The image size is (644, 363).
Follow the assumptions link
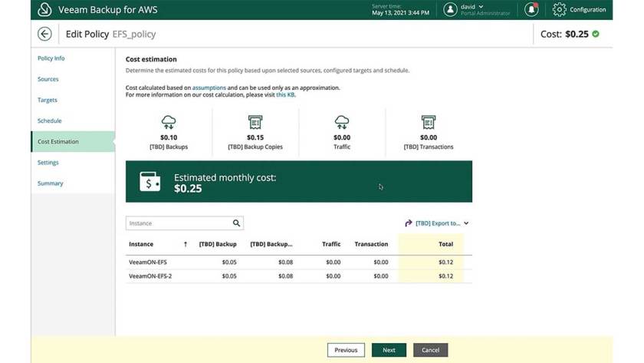[x=209, y=87]
